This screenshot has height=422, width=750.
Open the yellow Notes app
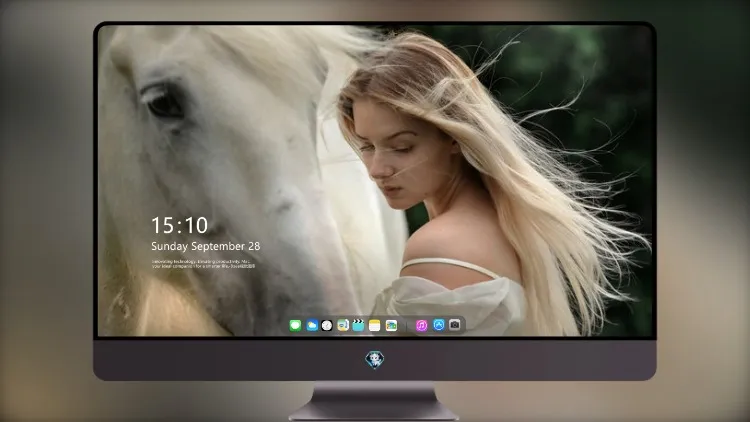point(375,326)
